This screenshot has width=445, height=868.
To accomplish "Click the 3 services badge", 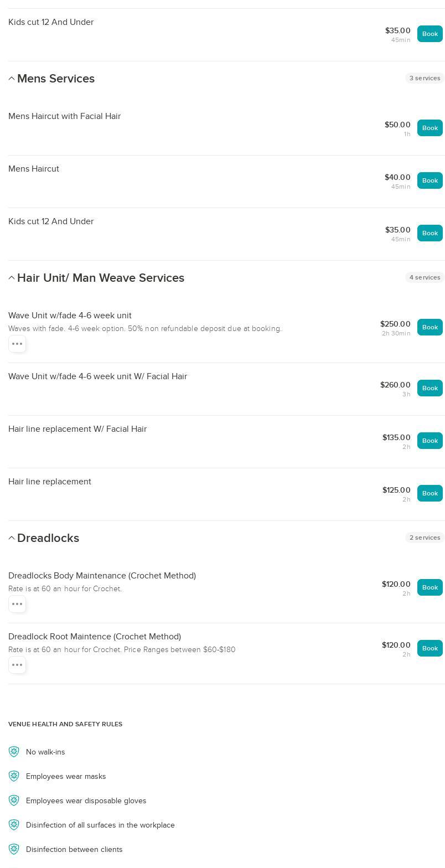I will coord(425,78).
